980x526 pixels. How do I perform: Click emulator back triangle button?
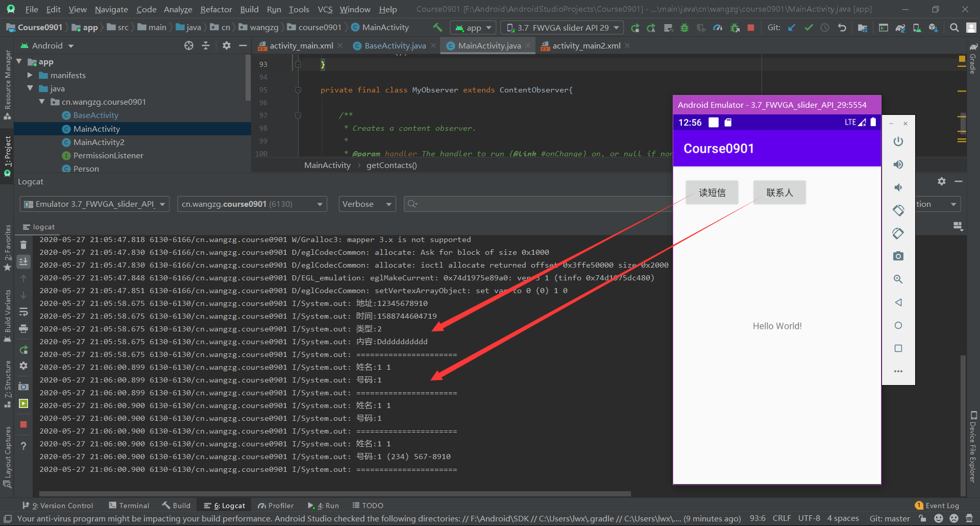[x=898, y=302]
